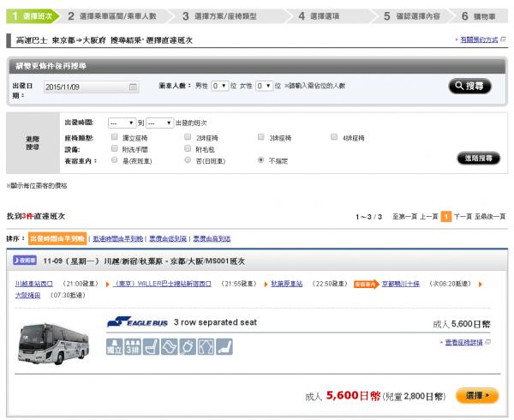
Task: Click pagination 下一頁
Action: pyautogui.click(x=463, y=216)
